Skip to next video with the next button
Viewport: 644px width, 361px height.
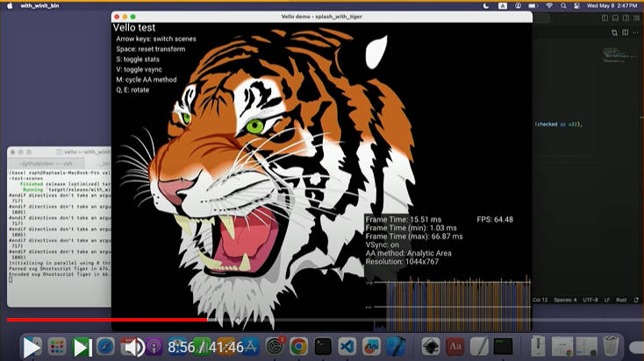coord(82,348)
